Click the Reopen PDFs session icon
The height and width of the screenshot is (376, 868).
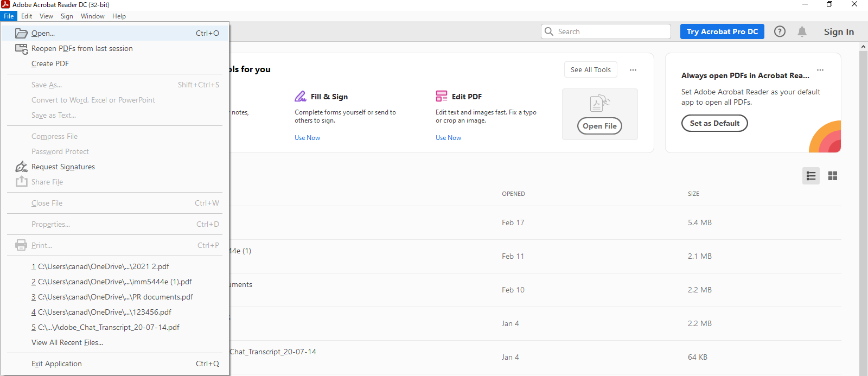(21, 49)
